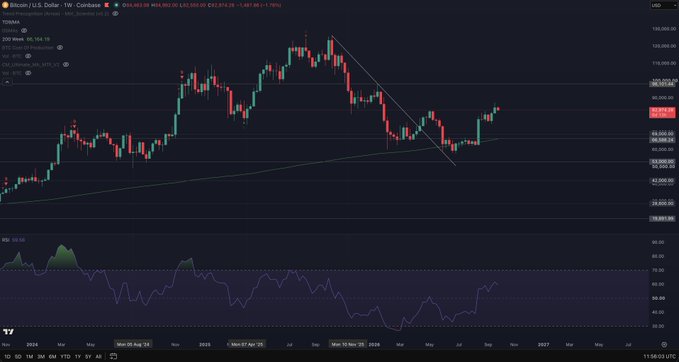Toggle eye icon of upper Vol · BTC
The height and width of the screenshot is (362, 679).
tap(28, 56)
